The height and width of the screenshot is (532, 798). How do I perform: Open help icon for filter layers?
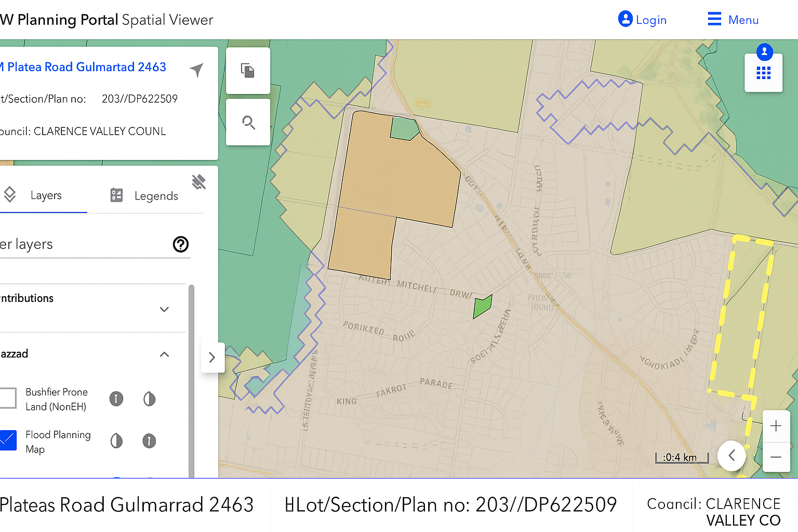181,244
